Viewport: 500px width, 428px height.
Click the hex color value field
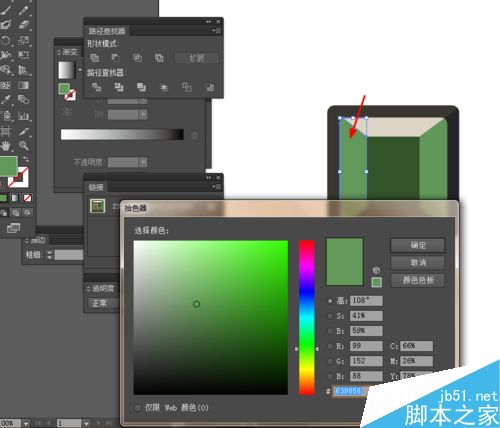pyautogui.click(x=350, y=391)
